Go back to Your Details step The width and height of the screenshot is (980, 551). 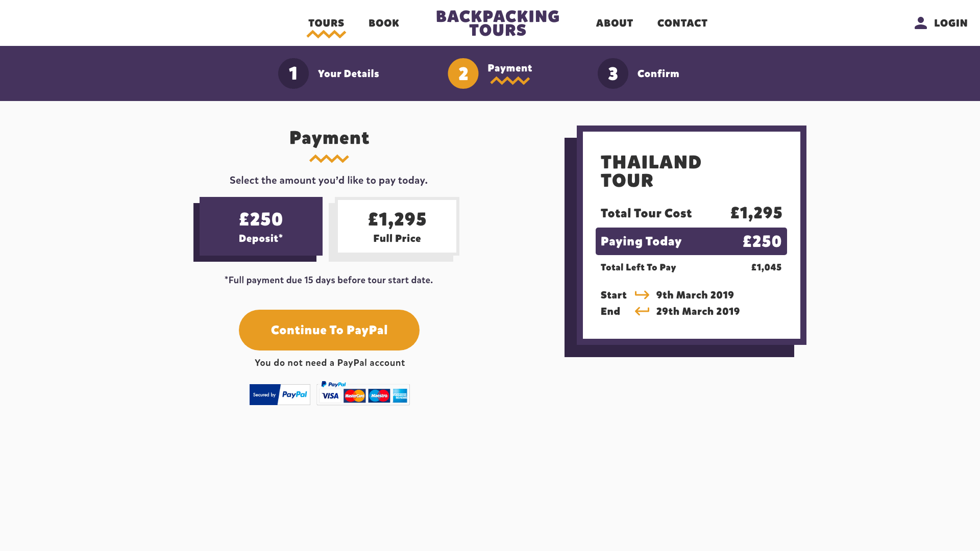click(349, 74)
